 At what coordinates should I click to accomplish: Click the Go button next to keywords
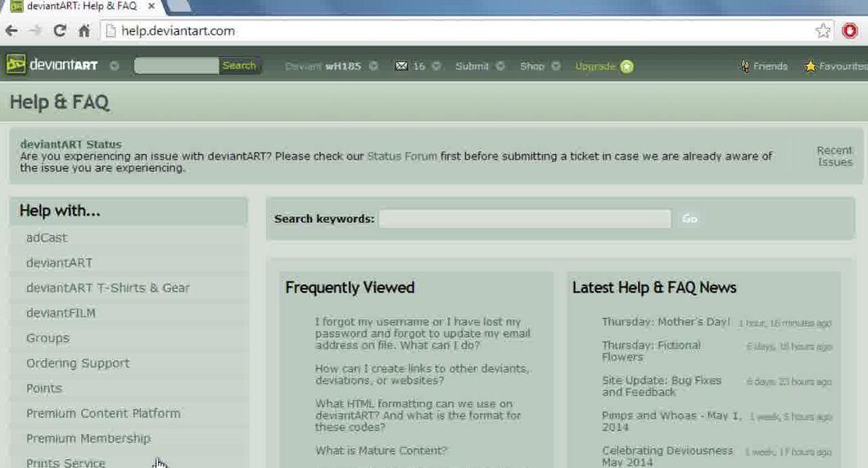point(689,219)
